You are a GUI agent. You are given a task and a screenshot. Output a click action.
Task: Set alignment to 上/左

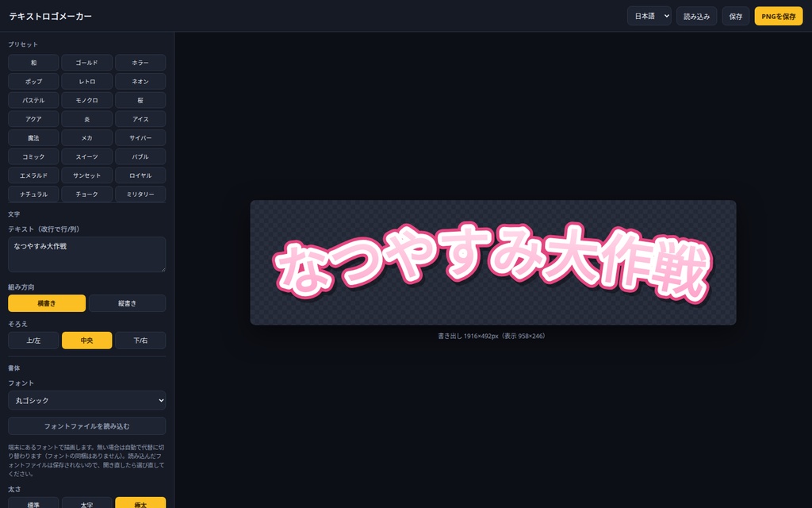coord(33,341)
